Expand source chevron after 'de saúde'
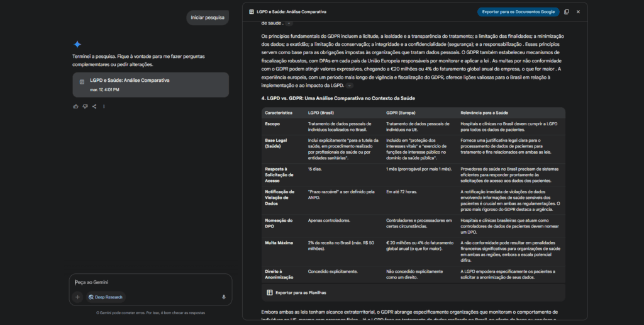The width and height of the screenshot is (644, 325). [289, 23]
